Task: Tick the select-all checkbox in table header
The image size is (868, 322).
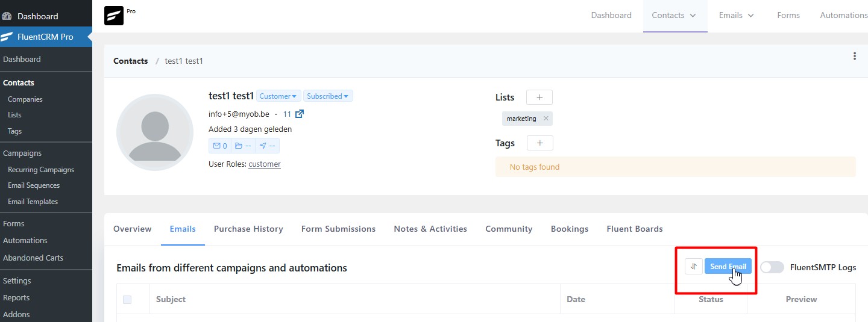Action: pos(127,299)
